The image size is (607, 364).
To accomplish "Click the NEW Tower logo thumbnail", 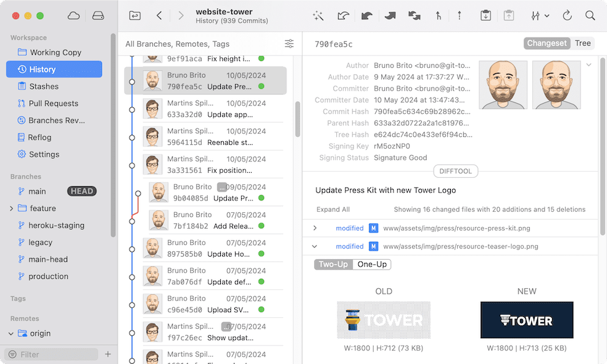I will coord(527,320).
